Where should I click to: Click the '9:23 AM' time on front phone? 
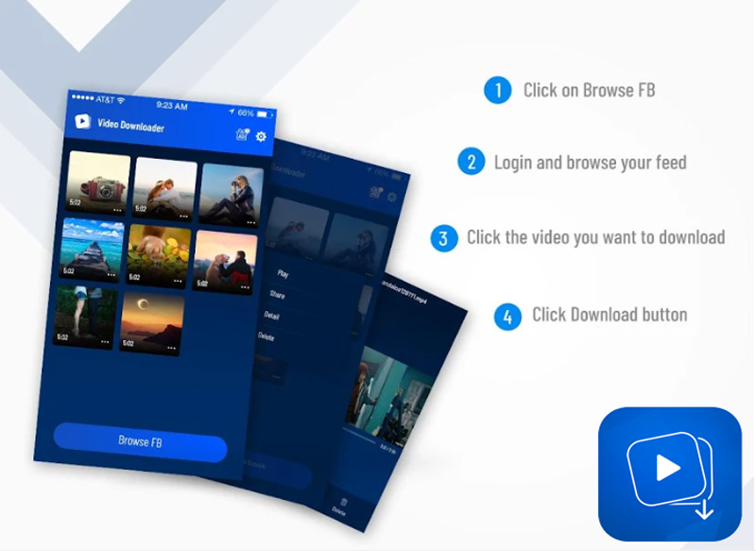pos(172,106)
